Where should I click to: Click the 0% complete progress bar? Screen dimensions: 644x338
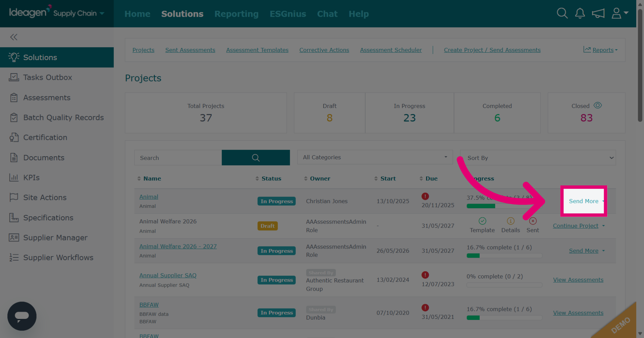click(x=504, y=285)
